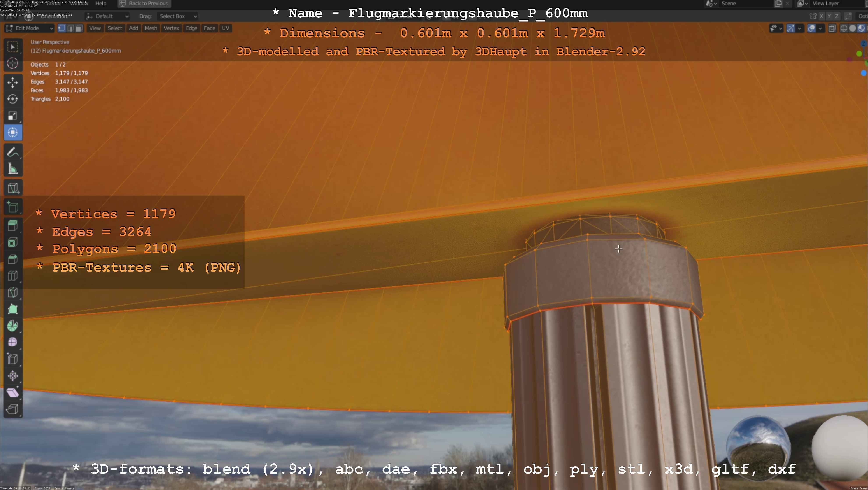This screenshot has width=868, height=490.
Task: Choose the Move tool
Action: point(13,83)
